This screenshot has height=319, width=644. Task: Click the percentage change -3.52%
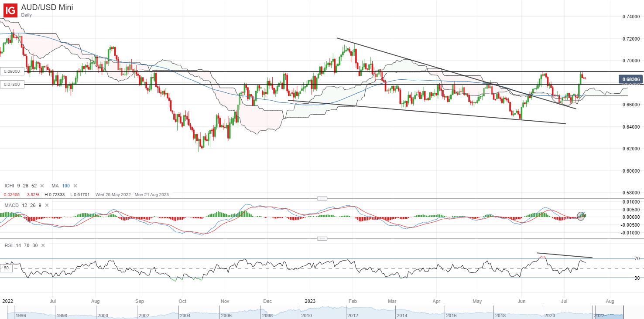point(33,194)
